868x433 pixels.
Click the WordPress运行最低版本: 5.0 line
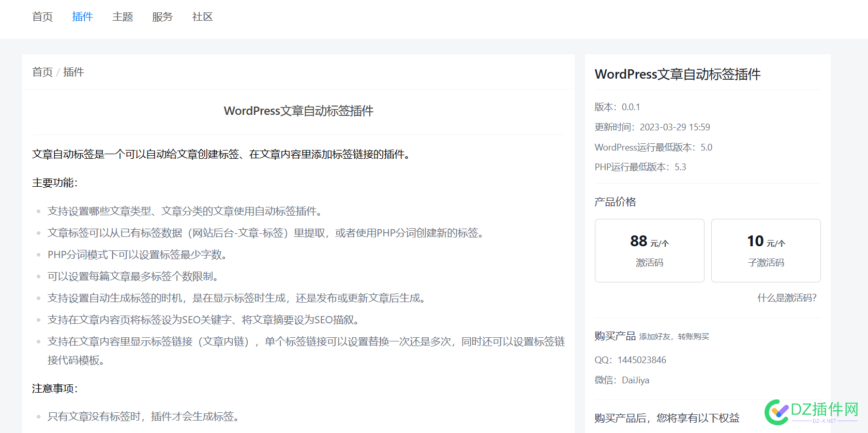[x=653, y=147]
